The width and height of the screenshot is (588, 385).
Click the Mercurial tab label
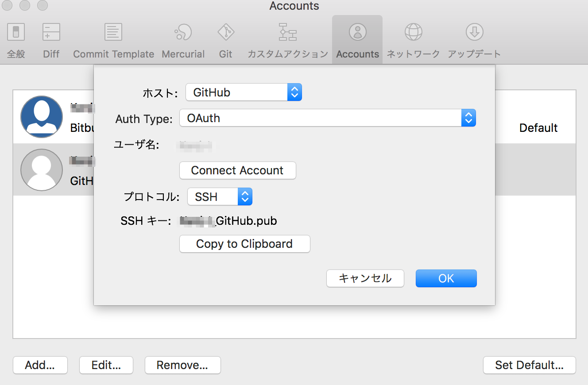[x=183, y=54]
